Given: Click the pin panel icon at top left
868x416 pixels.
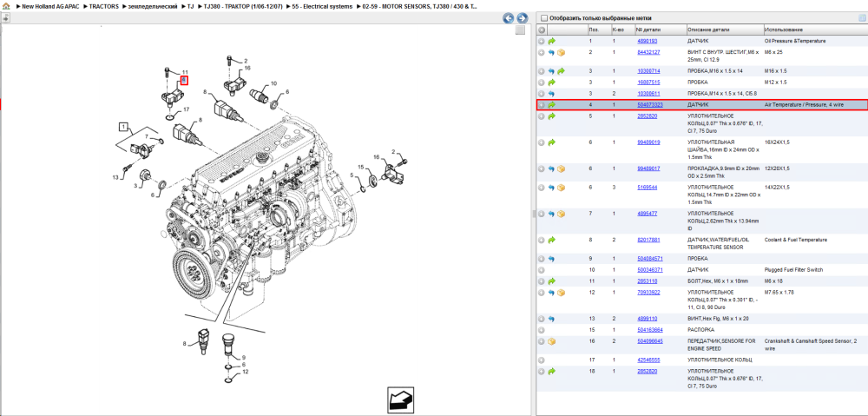Looking at the screenshot, I should pos(5,17).
